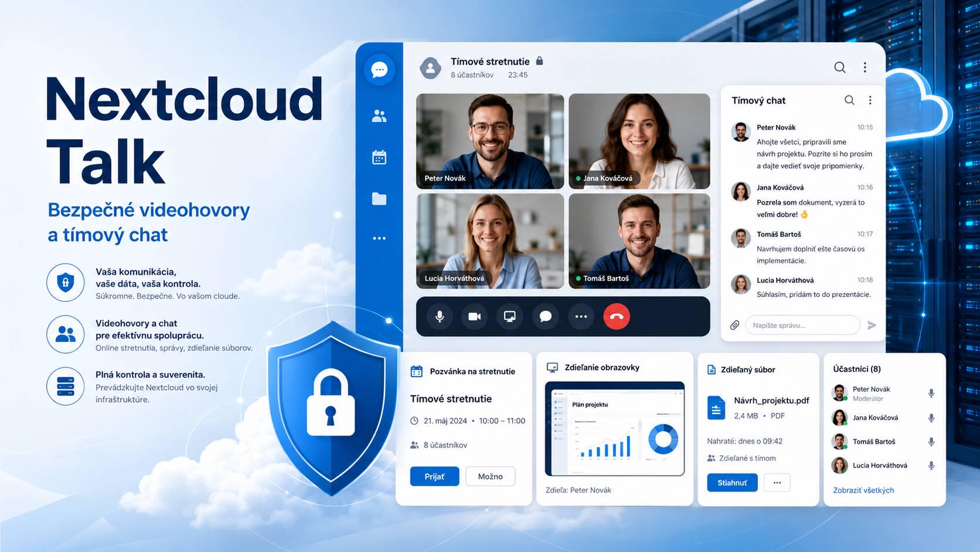Accept invitation with Prijať button
The image size is (980, 552).
pyautogui.click(x=434, y=476)
